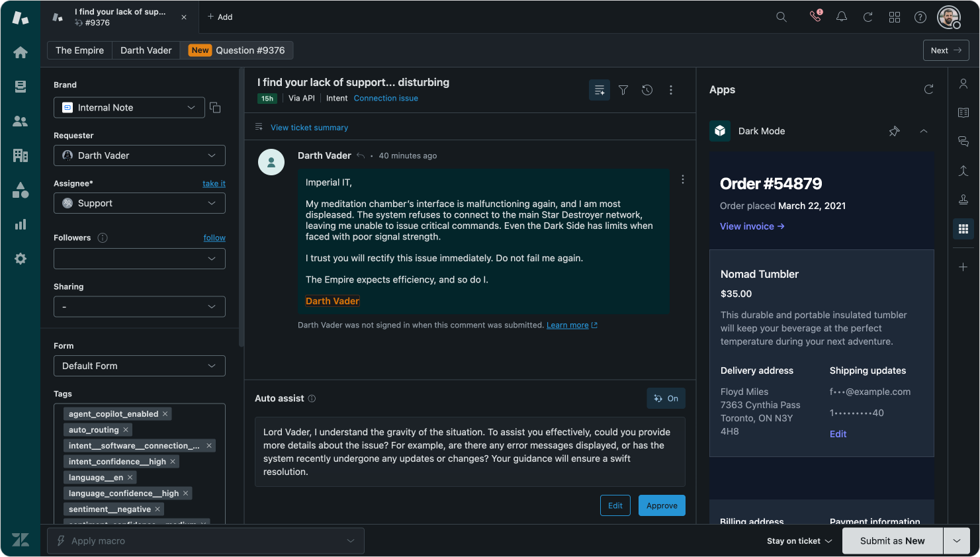Toggle the summary view icon in ticket header
The width and height of the screenshot is (980, 557).
(x=600, y=90)
